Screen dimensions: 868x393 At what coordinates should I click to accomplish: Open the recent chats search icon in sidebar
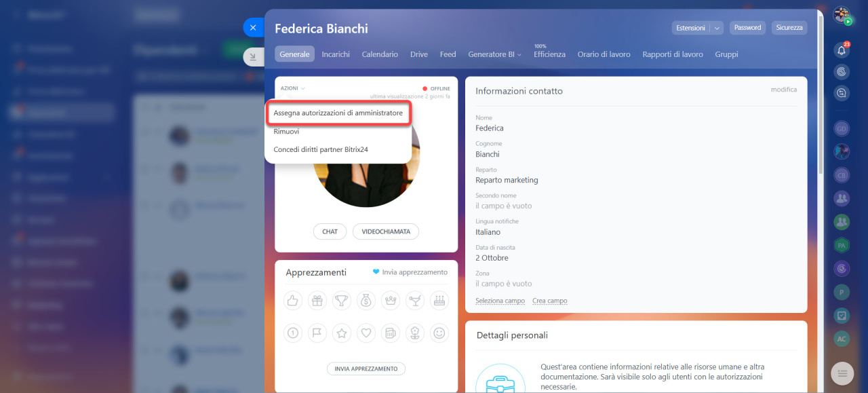click(x=842, y=94)
